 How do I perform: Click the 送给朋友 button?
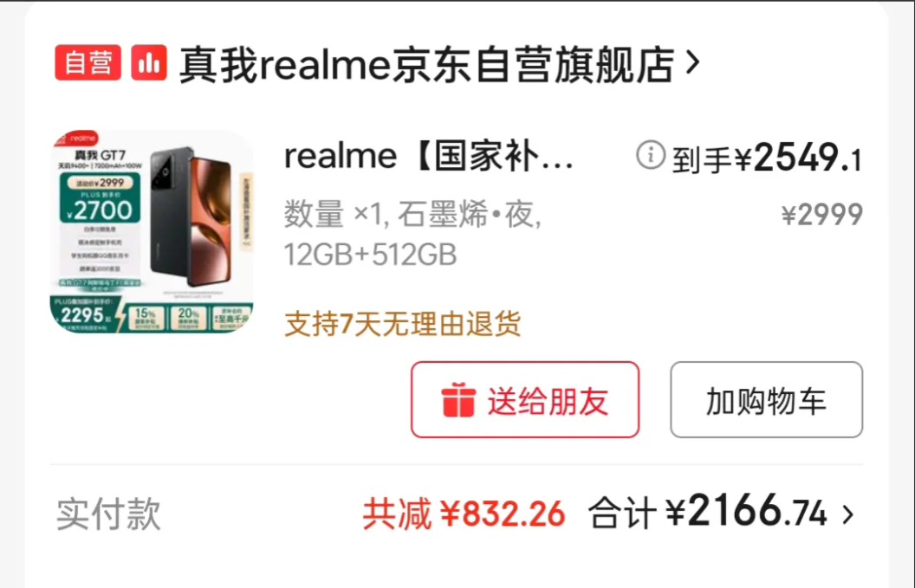coord(525,399)
